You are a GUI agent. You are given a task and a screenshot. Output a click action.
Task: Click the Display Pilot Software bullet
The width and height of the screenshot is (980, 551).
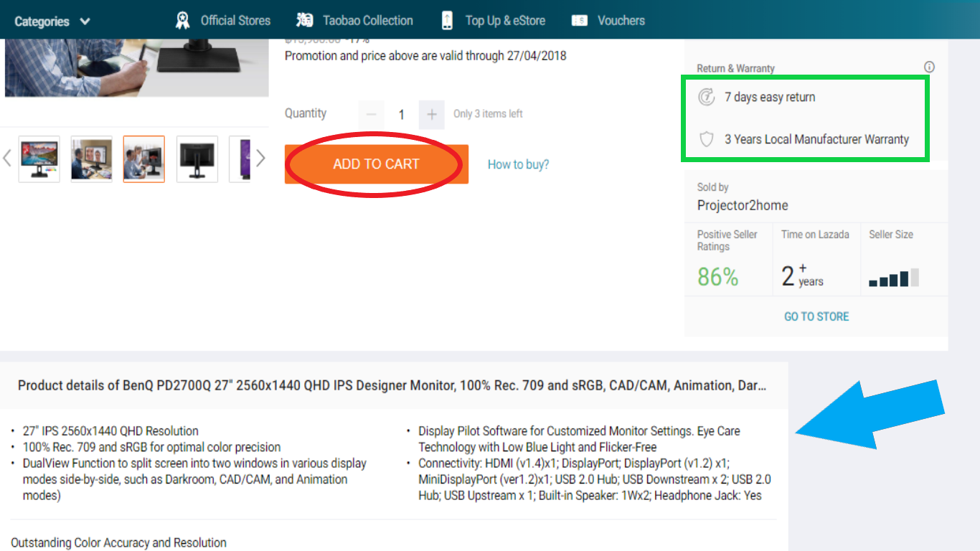point(580,439)
